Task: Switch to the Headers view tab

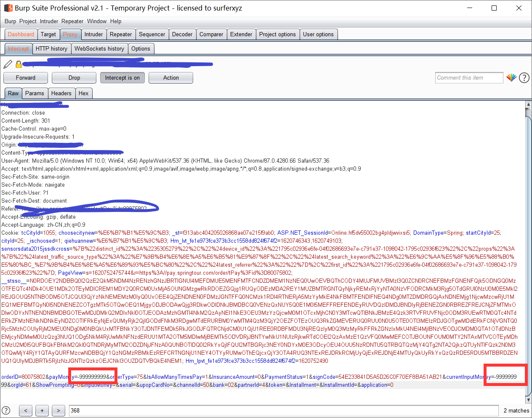Action: tap(61, 94)
